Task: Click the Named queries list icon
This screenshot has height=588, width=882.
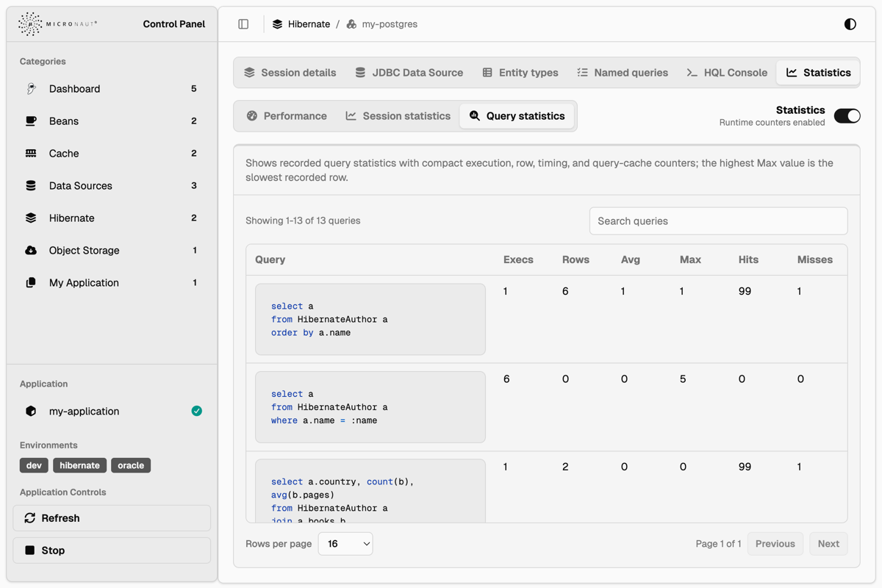Action: [582, 73]
